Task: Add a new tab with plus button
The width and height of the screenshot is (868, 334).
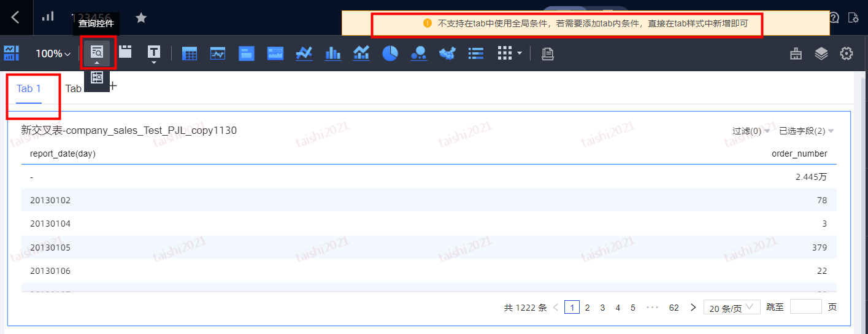Action: click(113, 86)
